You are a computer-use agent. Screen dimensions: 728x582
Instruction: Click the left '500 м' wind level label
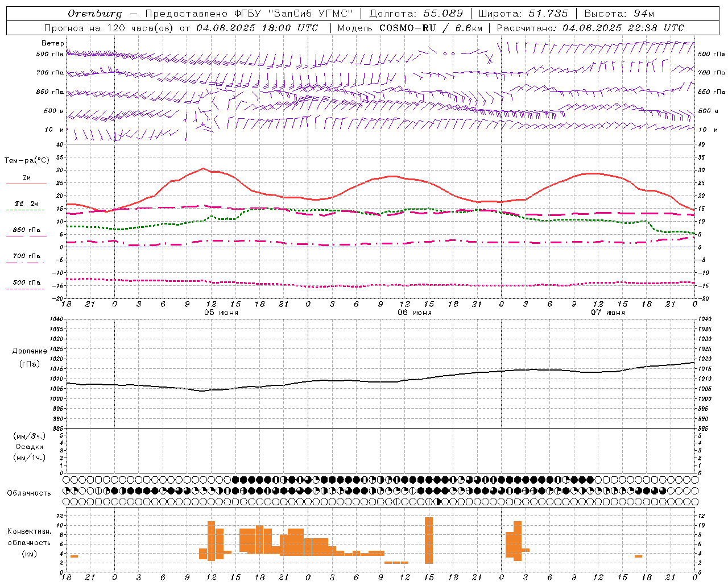click(55, 111)
